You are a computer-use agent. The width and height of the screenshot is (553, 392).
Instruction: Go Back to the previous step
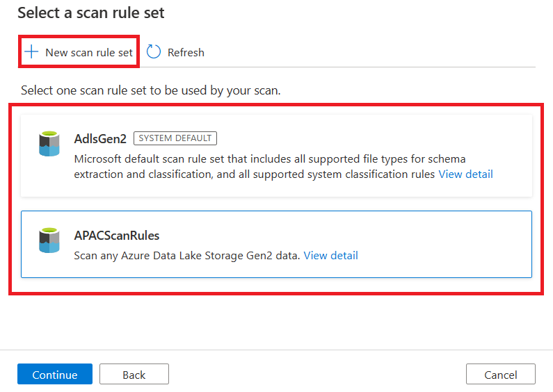[x=134, y=375]
